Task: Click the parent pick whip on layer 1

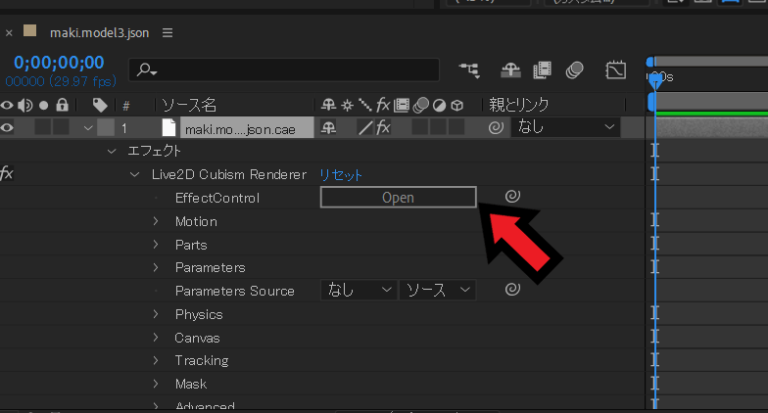Action: pos(495,128)
